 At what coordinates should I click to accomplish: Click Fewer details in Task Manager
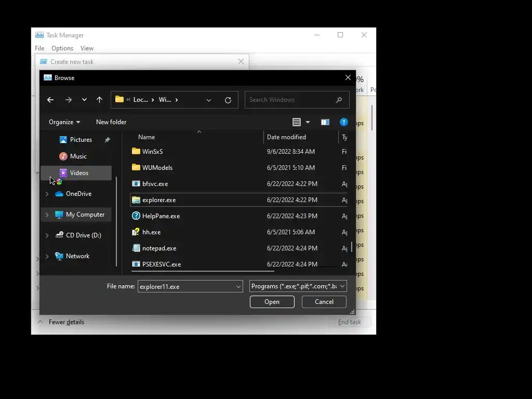tap(66, 322)
